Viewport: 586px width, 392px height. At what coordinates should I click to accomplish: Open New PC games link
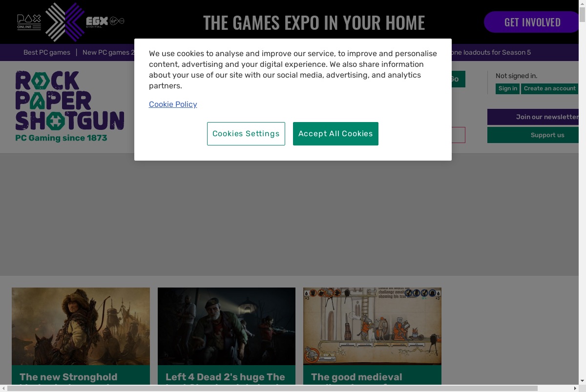[x=108, y=52]
